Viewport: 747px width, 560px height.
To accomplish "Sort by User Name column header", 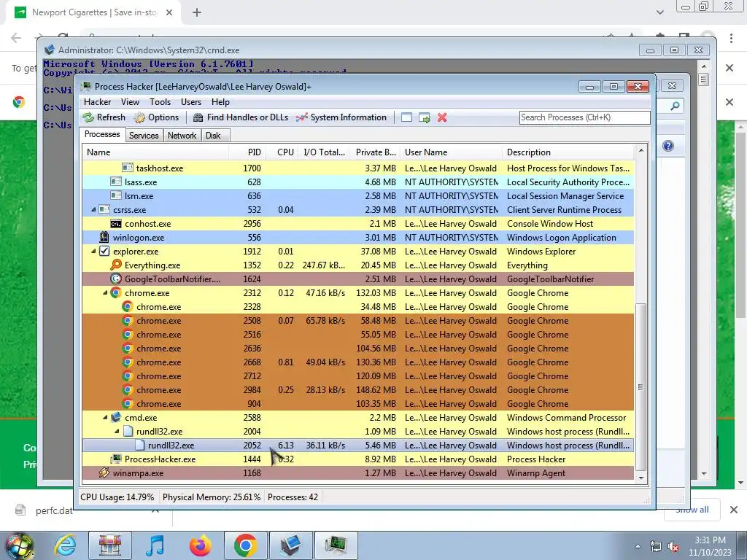I will [x=451, y=152].
